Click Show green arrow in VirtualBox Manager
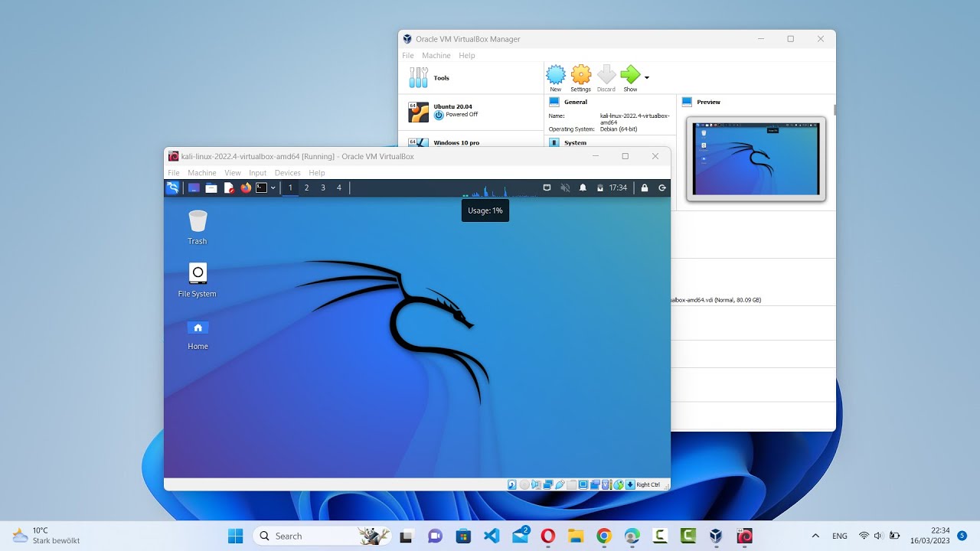980x551 pixels. 630,78
